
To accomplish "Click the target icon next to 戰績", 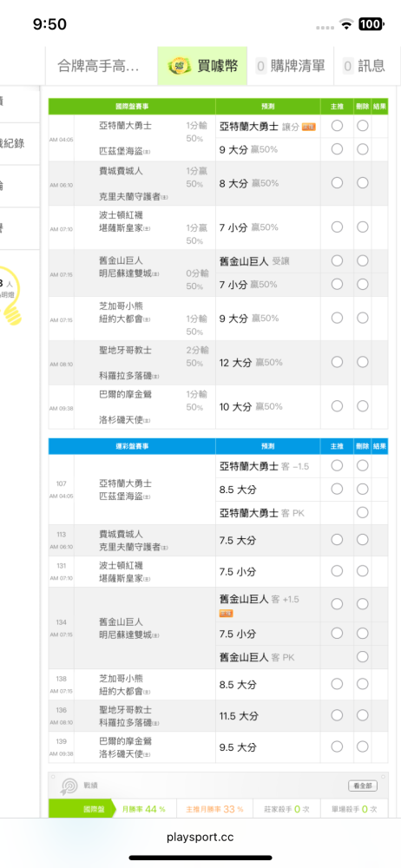I will click(69, 785).
